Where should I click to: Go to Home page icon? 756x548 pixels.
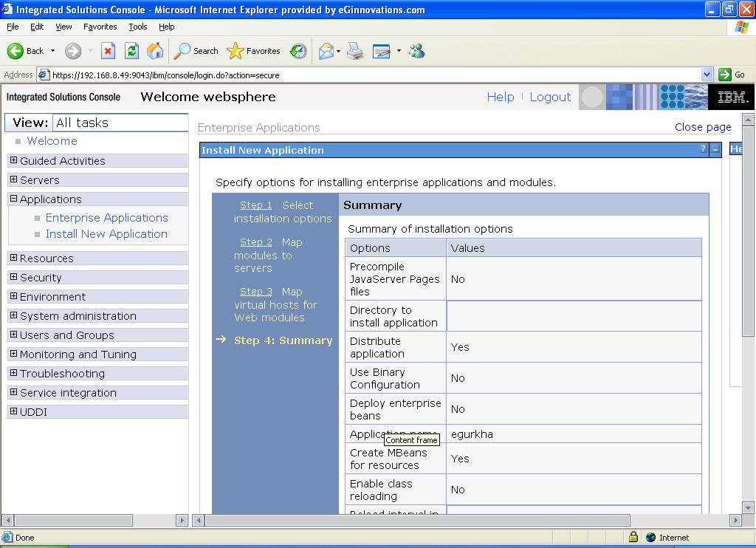click(155, 51)
